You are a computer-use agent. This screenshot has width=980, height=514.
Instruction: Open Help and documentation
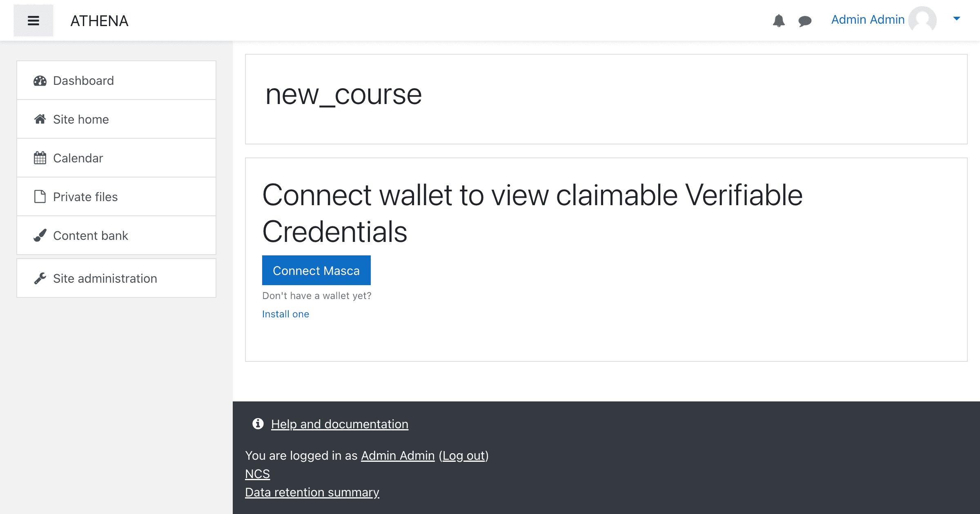pos(339,424)
